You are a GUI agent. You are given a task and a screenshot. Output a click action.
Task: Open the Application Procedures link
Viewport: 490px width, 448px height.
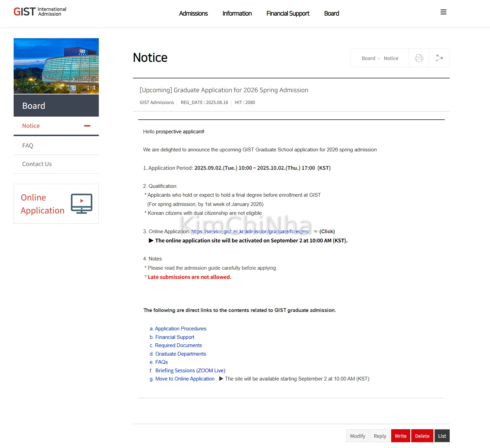click(x=181, y=329)
